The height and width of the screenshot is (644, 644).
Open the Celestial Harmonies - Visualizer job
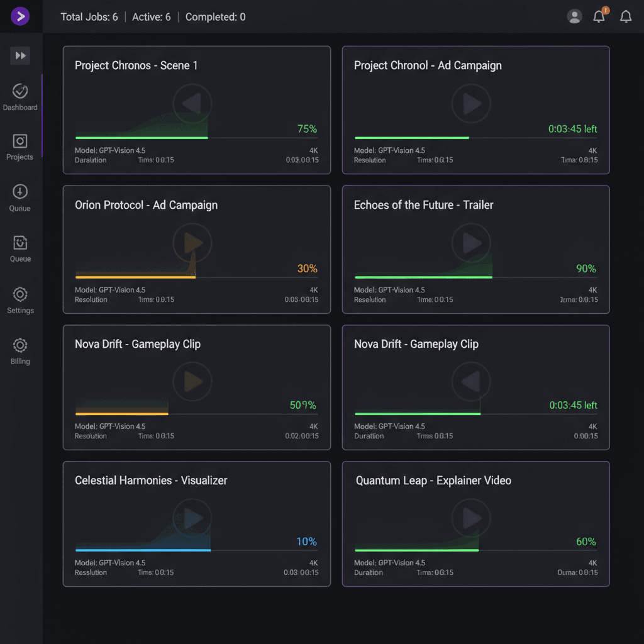(196, 524)
